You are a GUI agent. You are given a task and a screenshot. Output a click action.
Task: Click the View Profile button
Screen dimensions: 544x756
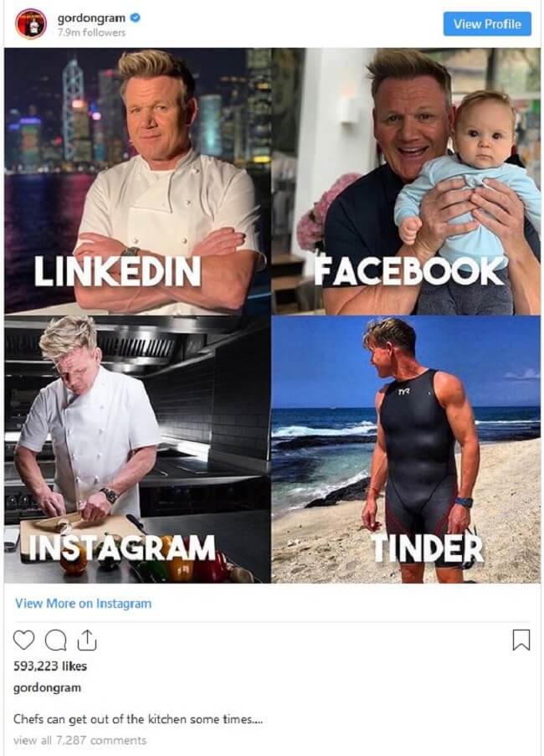[x=487, y=24]
